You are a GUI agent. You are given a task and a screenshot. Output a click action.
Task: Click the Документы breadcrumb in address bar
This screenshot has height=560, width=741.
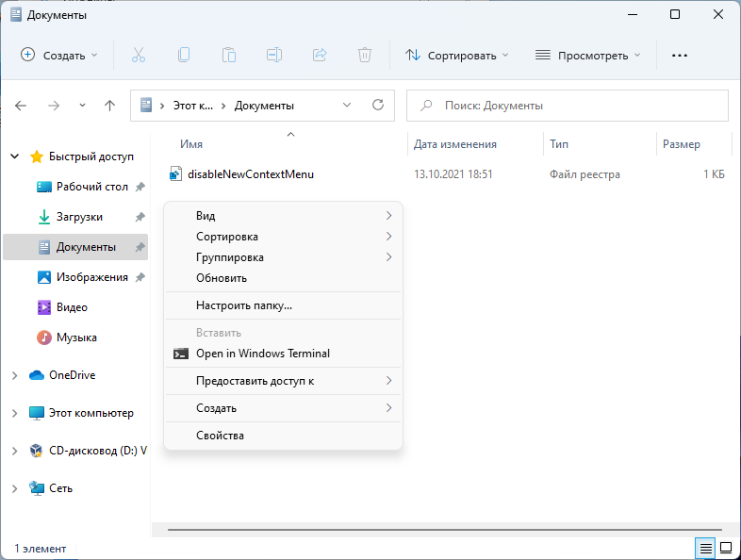click(x=264, y=106)
